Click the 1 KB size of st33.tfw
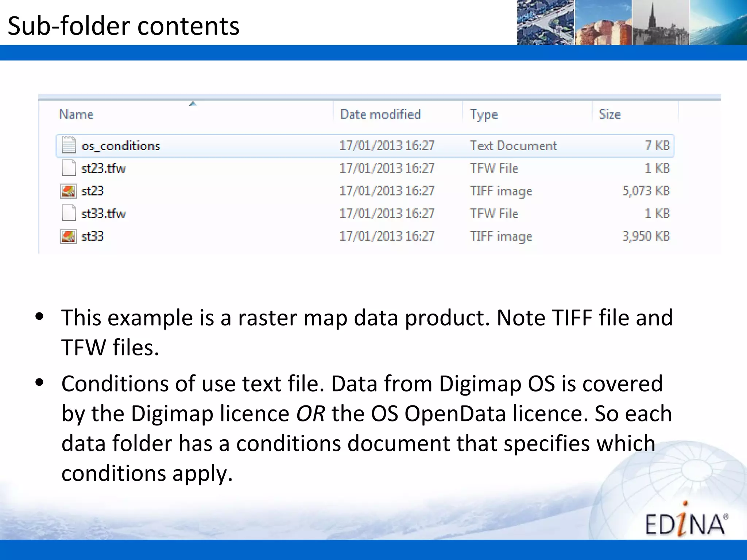This screenshot has width=747, height=560. pos(657,213)
